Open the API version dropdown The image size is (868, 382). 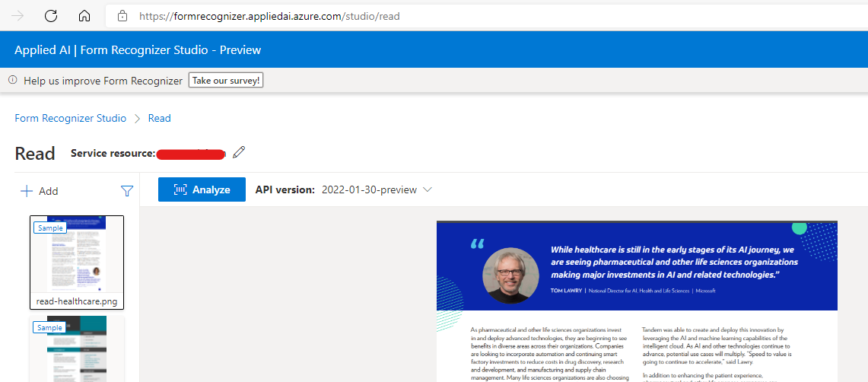[x=427, y=189]
